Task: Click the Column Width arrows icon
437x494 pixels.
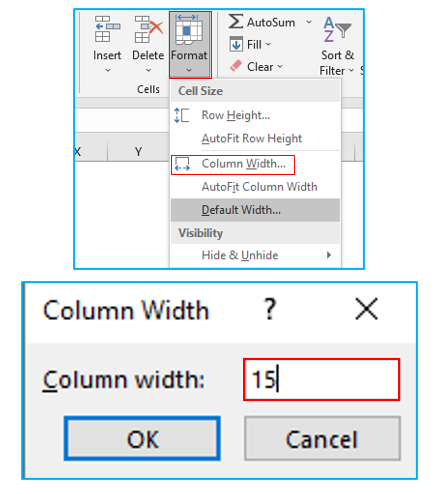Action: (x=182, y=164)
